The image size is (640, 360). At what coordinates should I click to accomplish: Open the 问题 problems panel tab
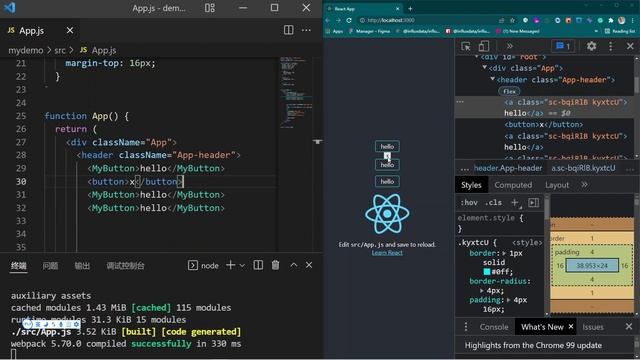pyautogui.click(x=50, y=266)
